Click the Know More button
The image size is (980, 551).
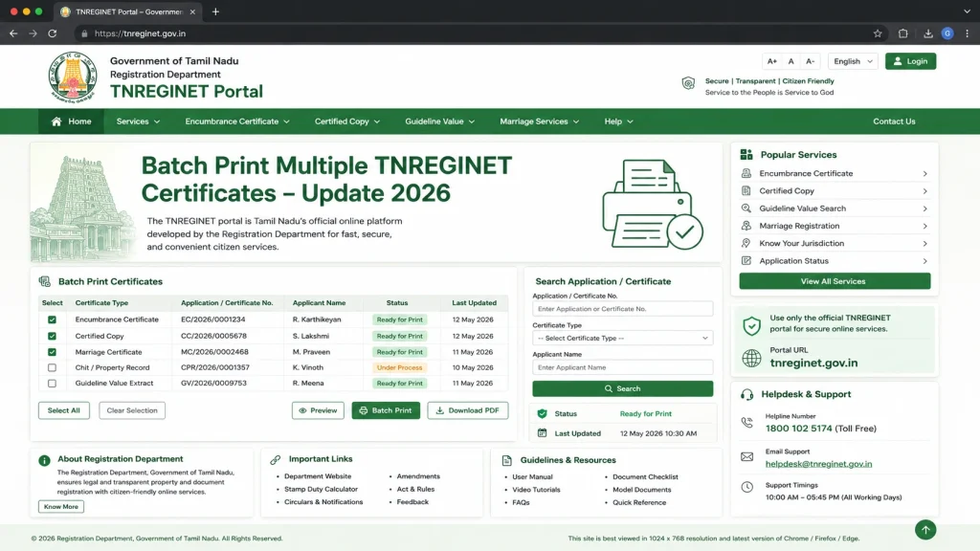[60, 507]
